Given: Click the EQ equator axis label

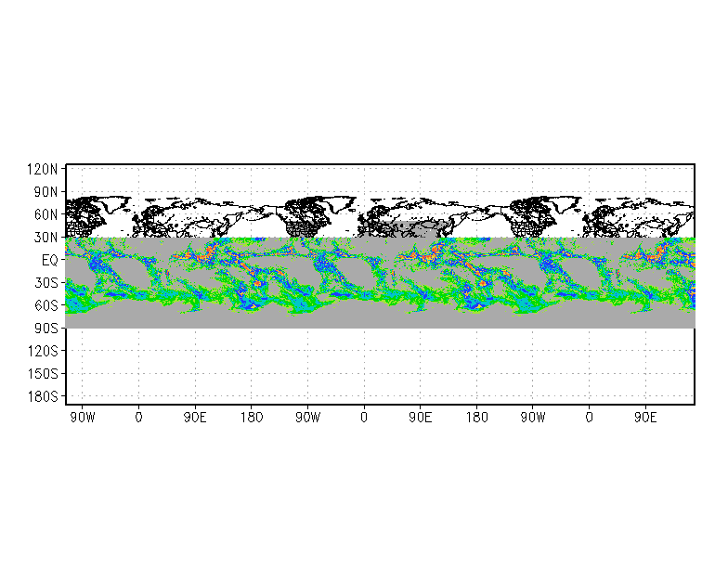Looking at the screenshot, I should coord(50,260).
